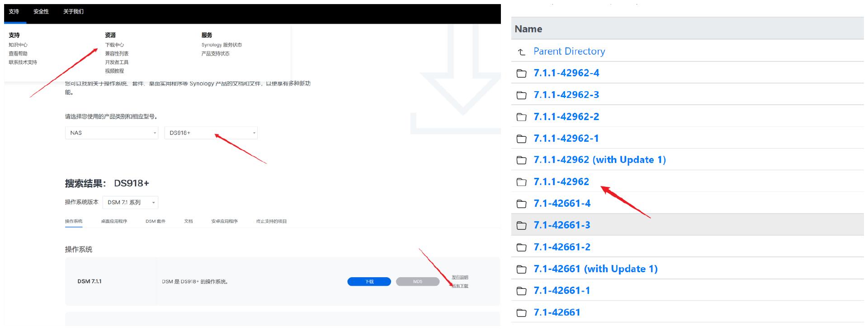This screenshot has width=868, height=330.
Task: Click folder icon beside 7.1.1-42962 (with Update 1)
Action: tap(521, 160)
